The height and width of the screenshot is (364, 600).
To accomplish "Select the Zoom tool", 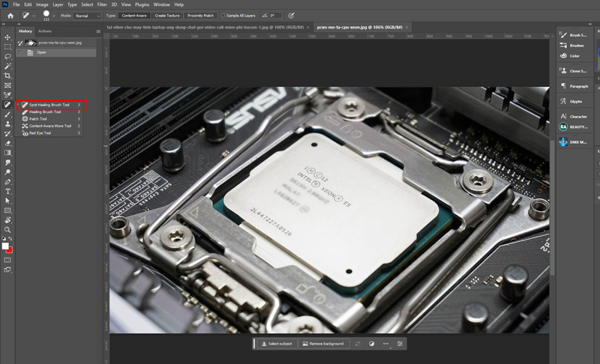I will click(7, 229).
